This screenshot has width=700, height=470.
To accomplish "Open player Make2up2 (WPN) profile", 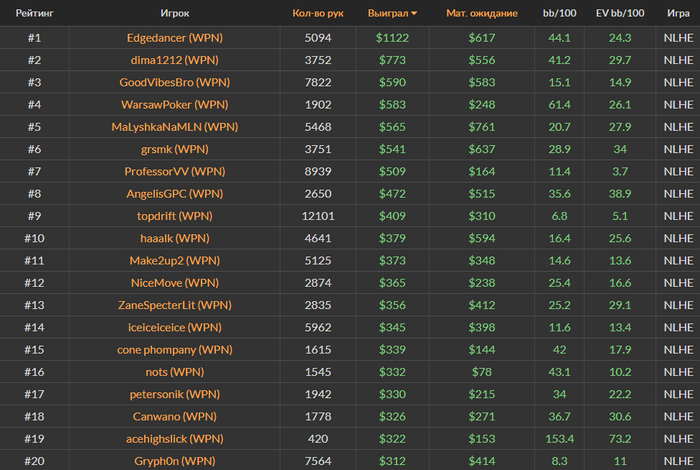I will (175, 261).
